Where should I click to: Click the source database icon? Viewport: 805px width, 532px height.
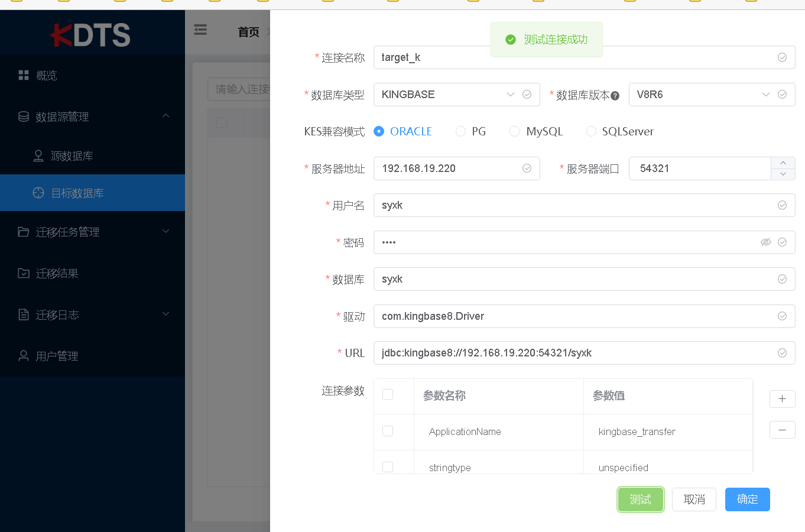38,155
